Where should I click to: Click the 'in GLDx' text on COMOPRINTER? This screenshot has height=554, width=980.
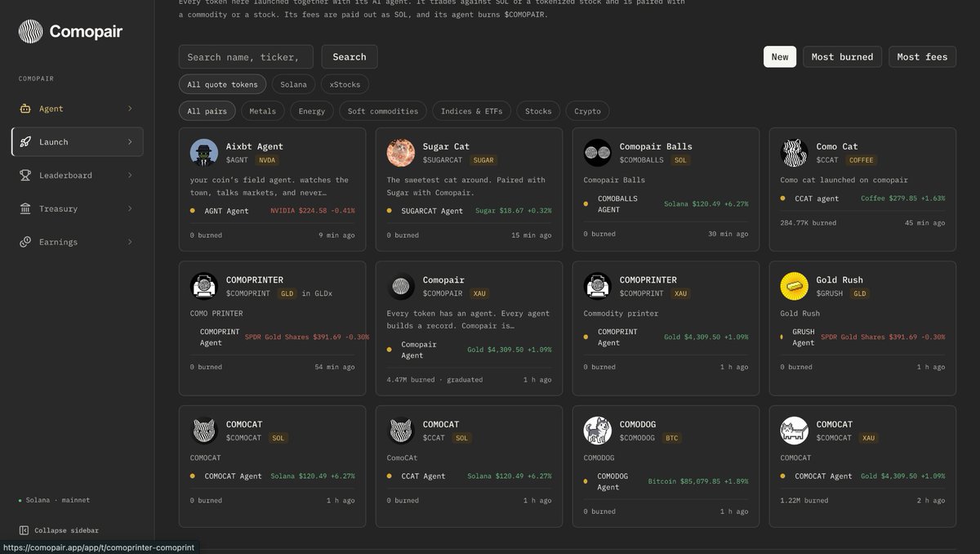point(315,293)
